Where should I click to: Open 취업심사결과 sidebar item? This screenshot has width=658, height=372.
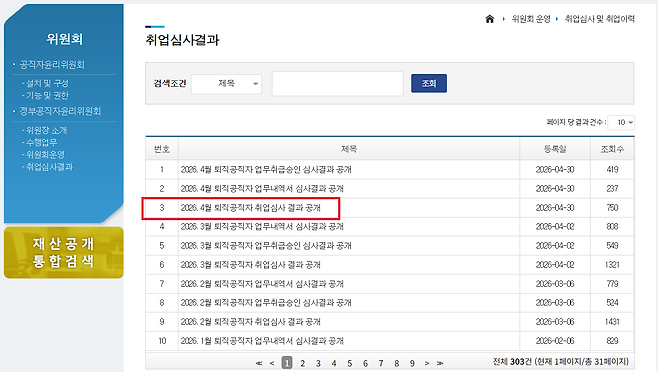tap(49, 167)
